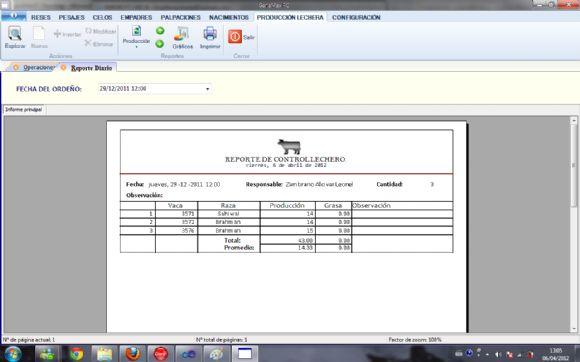580x362 pixels.
Task: Open the NACIMIENTOS ribbon tab
Action: point(229,17)
